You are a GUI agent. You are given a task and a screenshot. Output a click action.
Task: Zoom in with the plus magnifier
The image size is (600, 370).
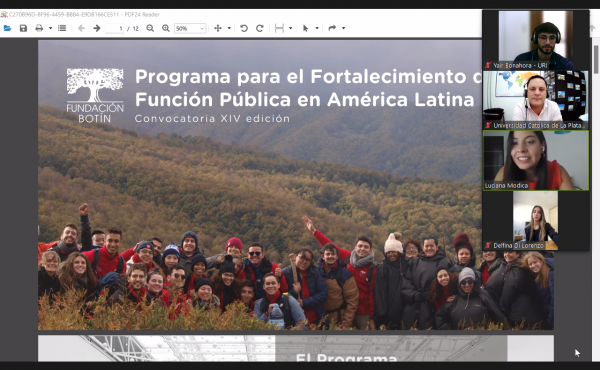[x=166, y=28]
